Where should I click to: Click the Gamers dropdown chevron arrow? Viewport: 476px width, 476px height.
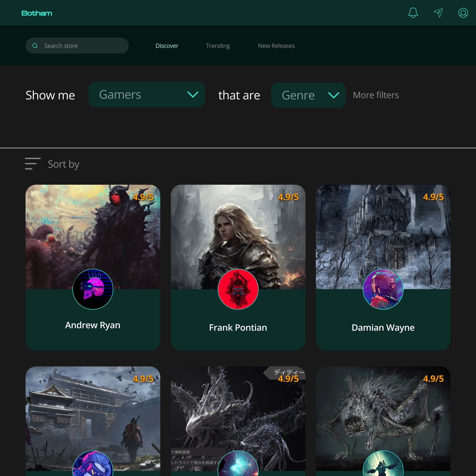193,94
